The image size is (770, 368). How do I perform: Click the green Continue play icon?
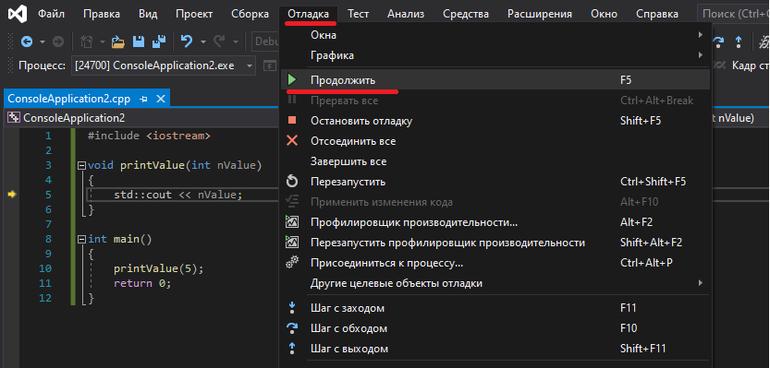tap(292, 80)
